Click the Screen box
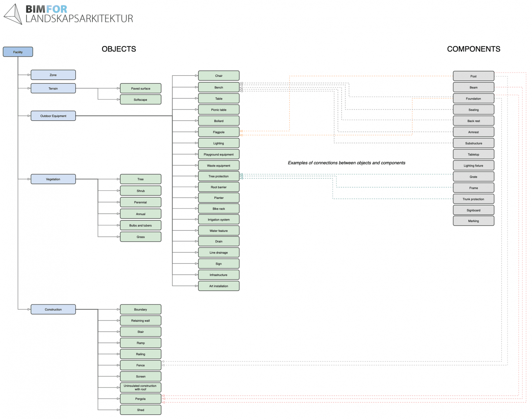 coord(141,376)
